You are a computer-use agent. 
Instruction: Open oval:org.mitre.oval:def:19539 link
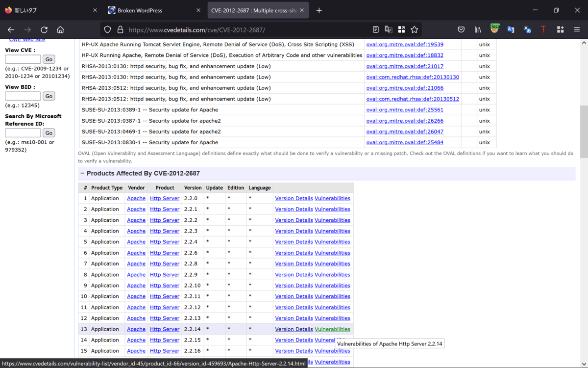[405, 44]
